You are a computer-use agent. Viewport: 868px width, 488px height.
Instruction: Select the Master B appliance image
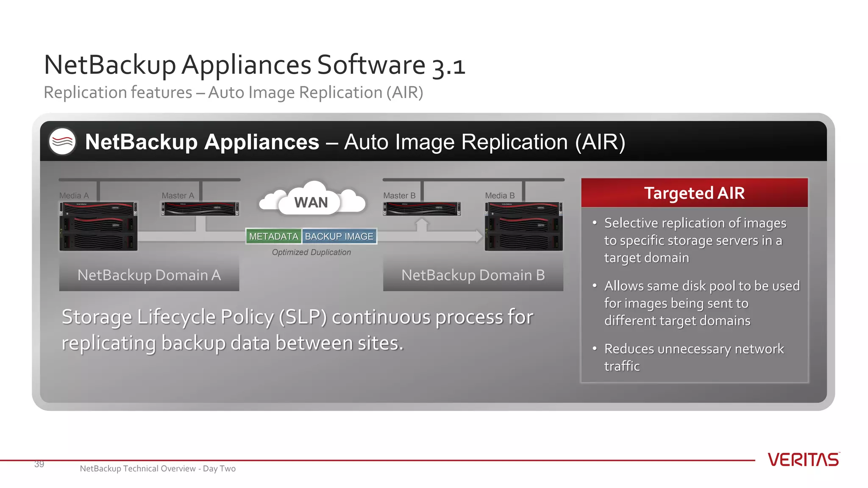point(422,209)
